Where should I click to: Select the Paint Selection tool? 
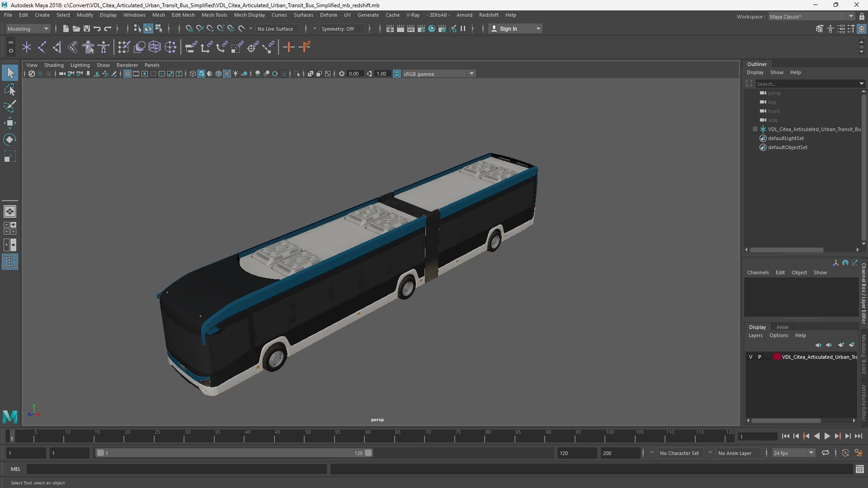click(x=9, y=106)
